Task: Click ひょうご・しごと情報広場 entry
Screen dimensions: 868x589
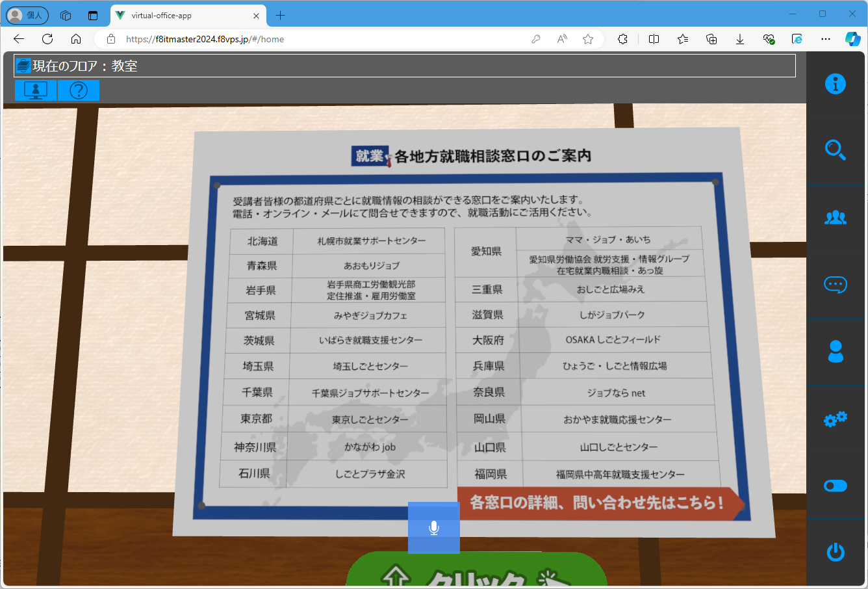Action: pos(615,366)
